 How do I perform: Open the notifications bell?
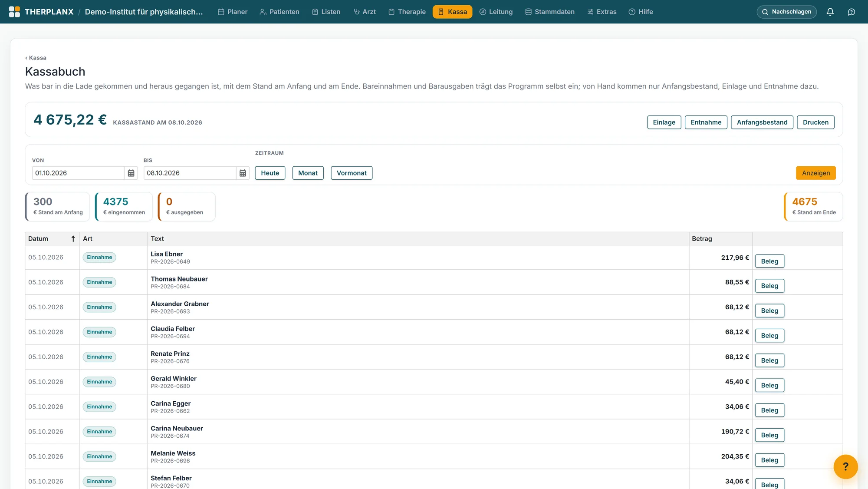pos(830,12)
